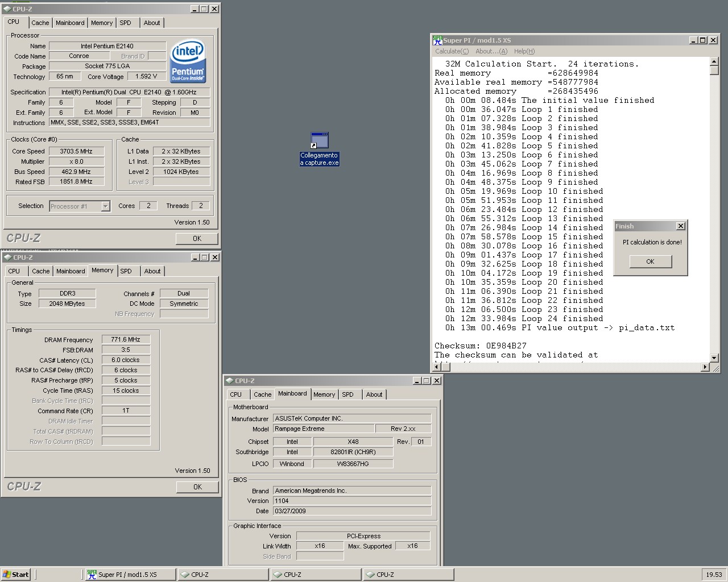Open the Cache tab in CPU window
The width and height of the screenshot is (728, 582).
[40, 23]
